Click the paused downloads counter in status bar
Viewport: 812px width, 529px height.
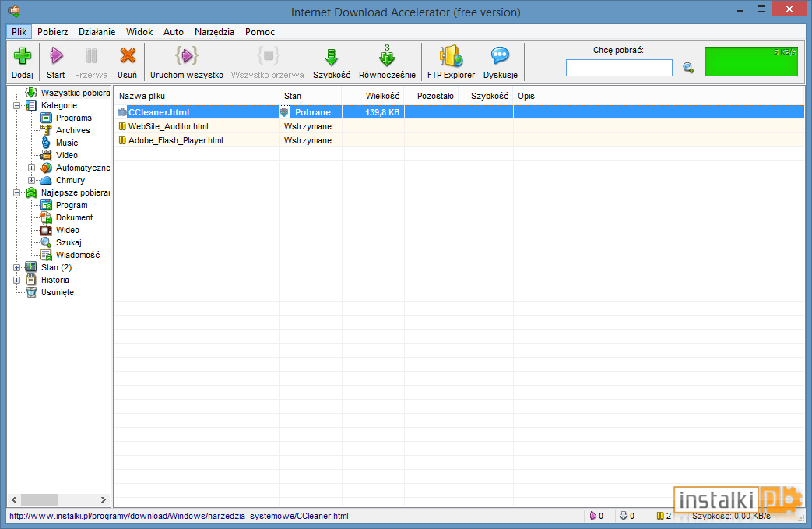tap(664, 516)
